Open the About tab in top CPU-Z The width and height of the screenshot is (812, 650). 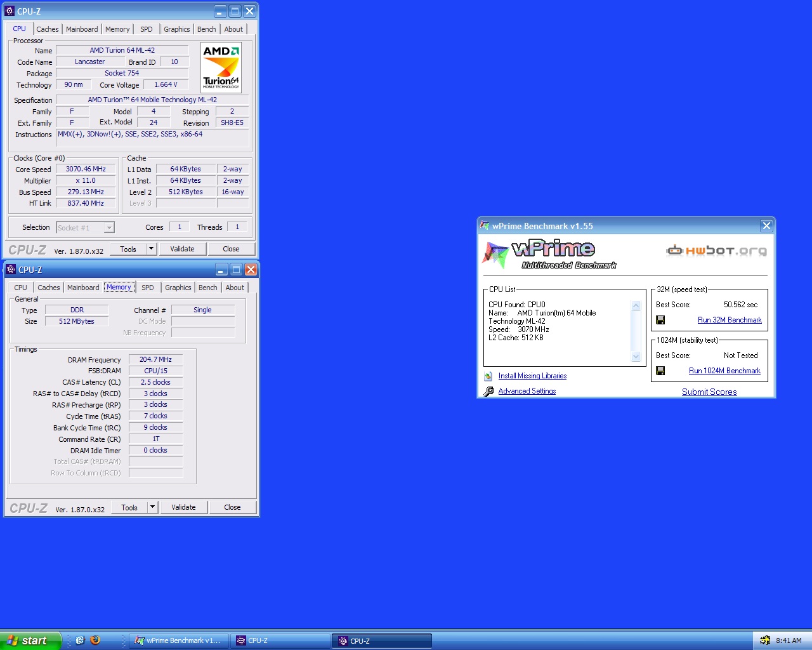233,29
